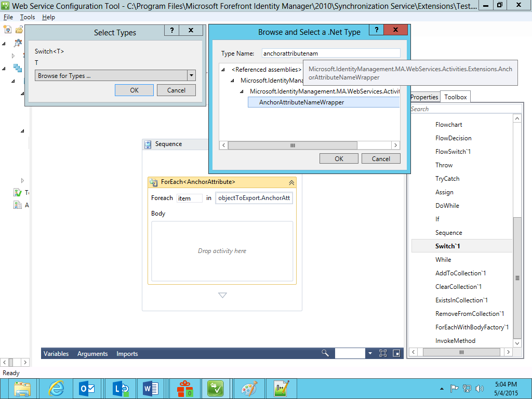Viewport: 532px width, 399px height.
Task: Click OK in Browse and Select dialog
Action: 339,159
